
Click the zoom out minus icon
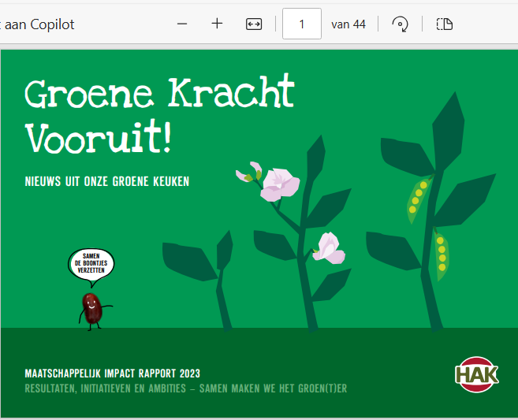[182, 24]
